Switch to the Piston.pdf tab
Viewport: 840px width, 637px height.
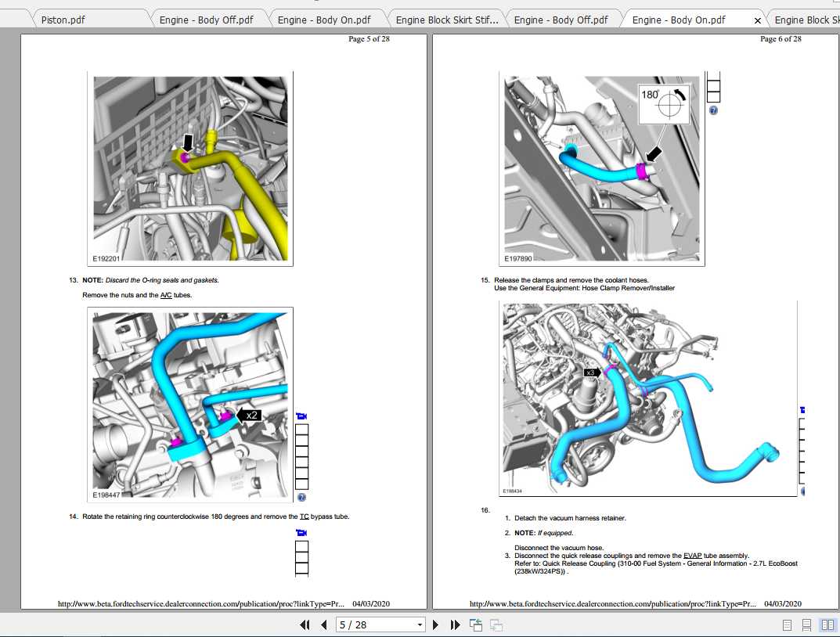click(63, 20)
